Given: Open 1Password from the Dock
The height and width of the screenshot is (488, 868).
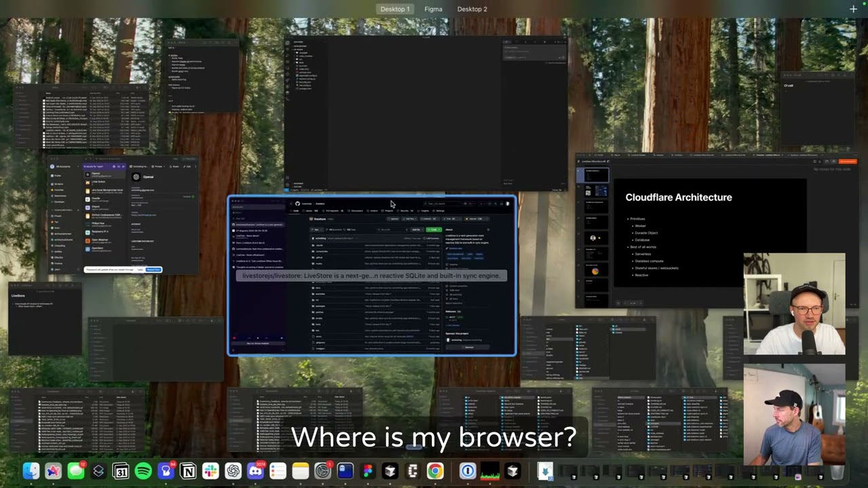Looking at the screenshot, I should 467,471.
